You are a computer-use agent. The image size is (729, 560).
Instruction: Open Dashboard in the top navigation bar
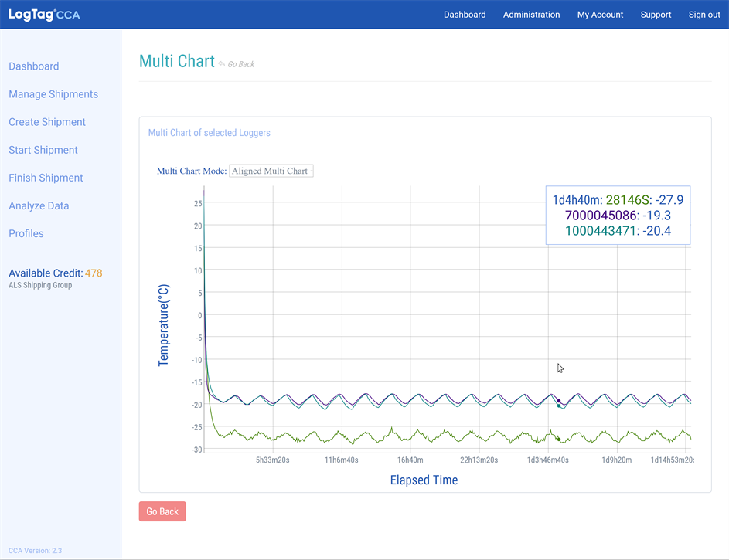(465, 15)
